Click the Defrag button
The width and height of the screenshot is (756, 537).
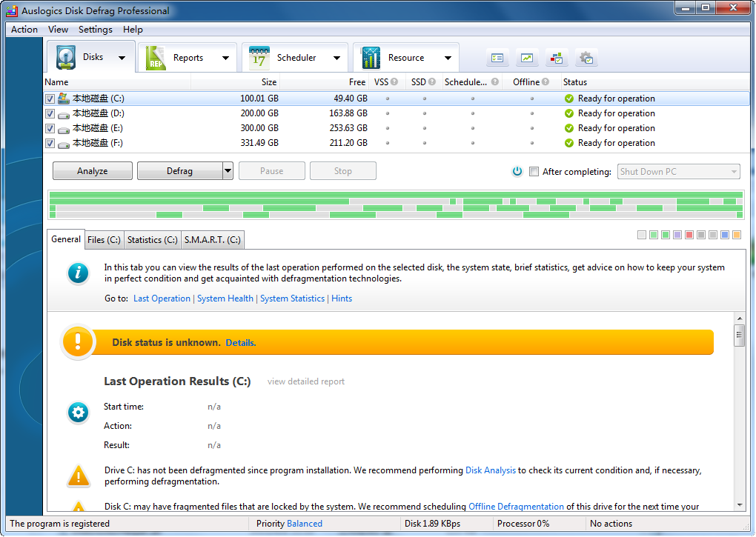(180, 171)
